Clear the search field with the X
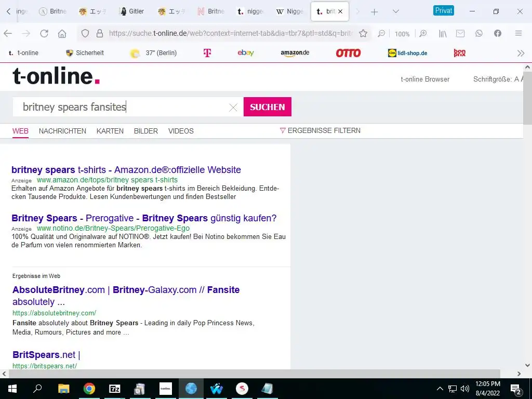Viewport: 532px width, 399px height. (x=233, y=108)
